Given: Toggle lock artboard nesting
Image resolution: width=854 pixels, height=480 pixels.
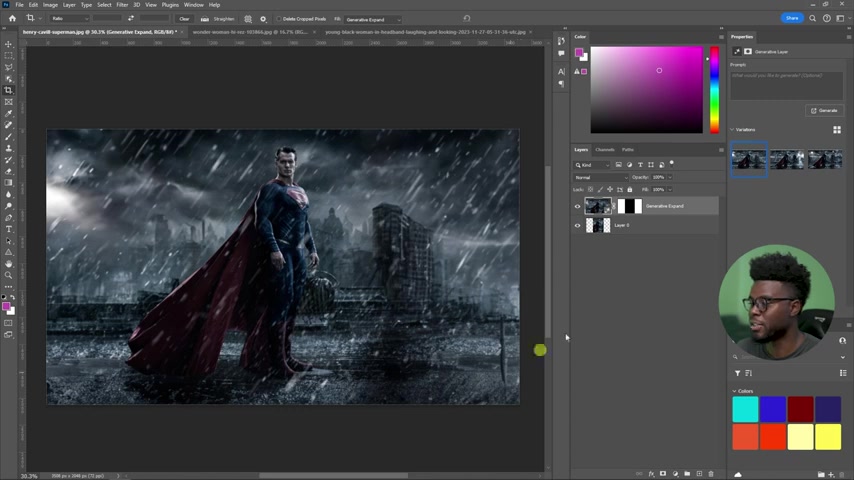Looking at the screenshot, I should tap(620, 190).
